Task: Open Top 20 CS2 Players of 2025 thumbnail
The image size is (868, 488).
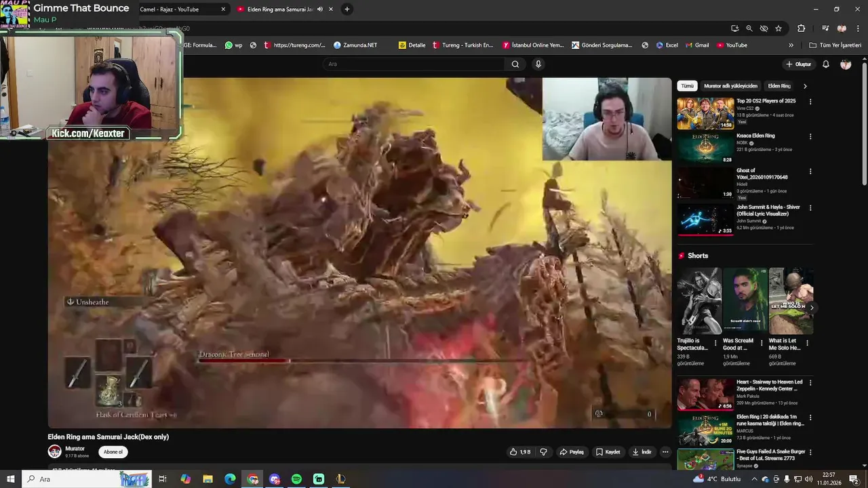Action: tap(705, 113)
